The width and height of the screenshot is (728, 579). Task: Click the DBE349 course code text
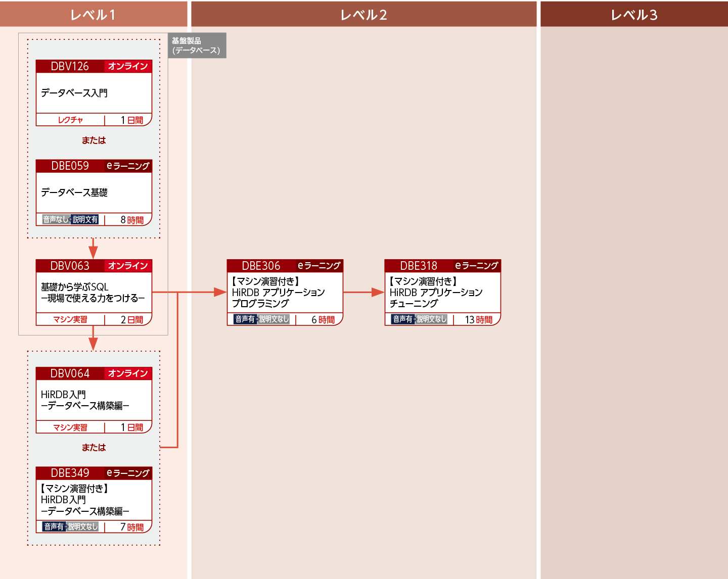(x=70, y=473)
